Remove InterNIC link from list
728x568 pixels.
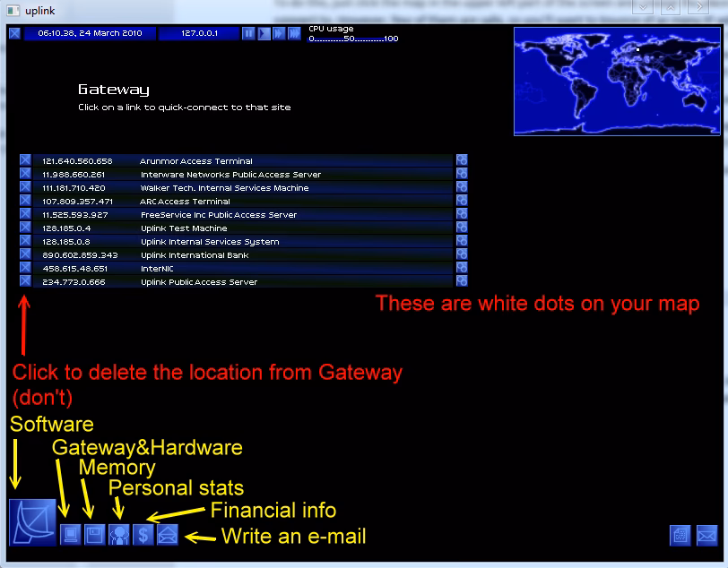(25, 268)
